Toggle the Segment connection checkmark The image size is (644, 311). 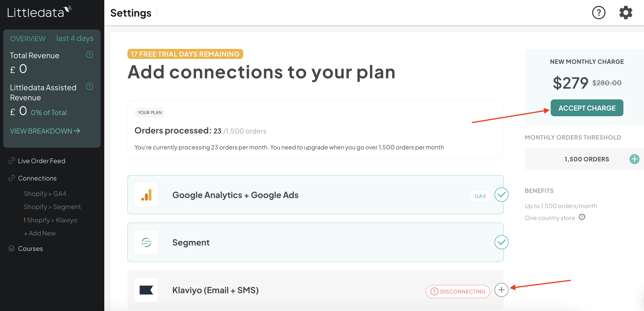click(501, 242)
